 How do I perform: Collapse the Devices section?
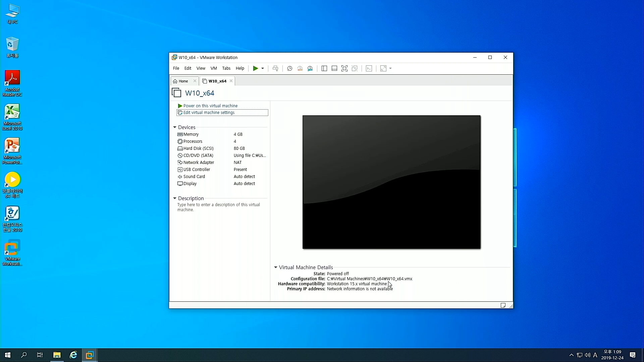click(x=175, y=127)
